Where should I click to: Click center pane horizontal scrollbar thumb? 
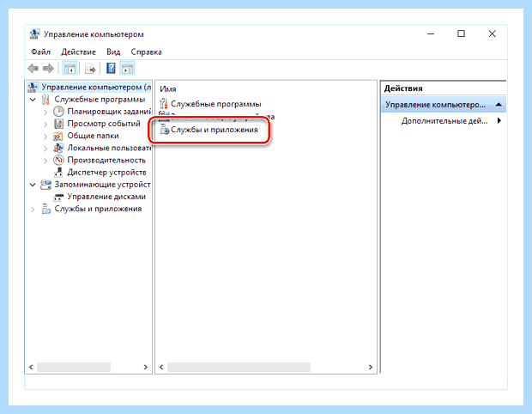coord(239,367)
